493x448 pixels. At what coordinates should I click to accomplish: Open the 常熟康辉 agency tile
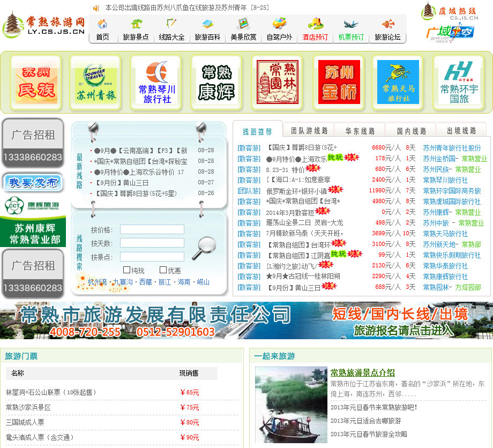(x=216, y=83)
